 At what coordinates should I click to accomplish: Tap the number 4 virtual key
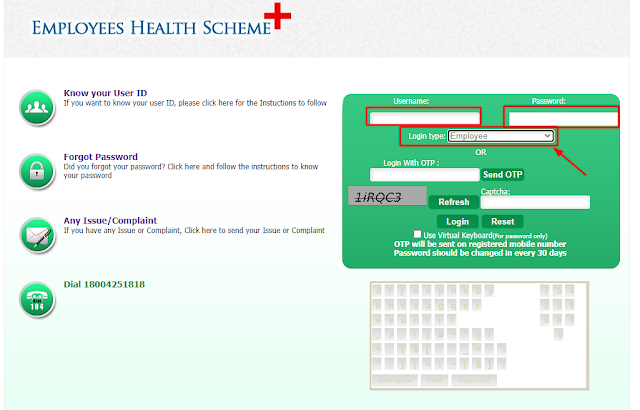pos(570,290)
